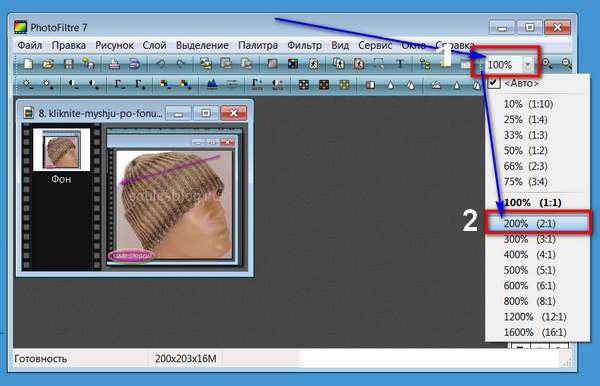Image resolution: width=600 pixels, height=386 pixels.
Task: Click the Print icon
Action: coord(114,64)
